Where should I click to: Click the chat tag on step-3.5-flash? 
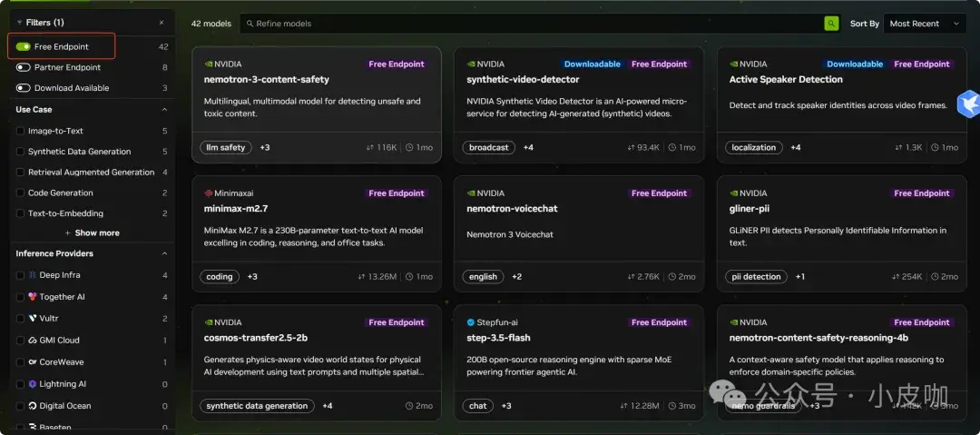point(478,406)
